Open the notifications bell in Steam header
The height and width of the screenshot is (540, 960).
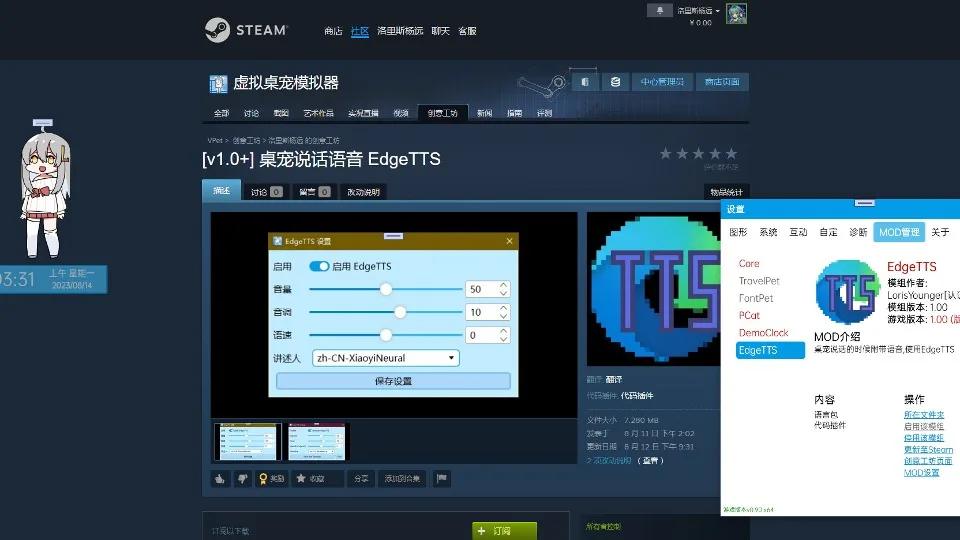coord(659,10)
